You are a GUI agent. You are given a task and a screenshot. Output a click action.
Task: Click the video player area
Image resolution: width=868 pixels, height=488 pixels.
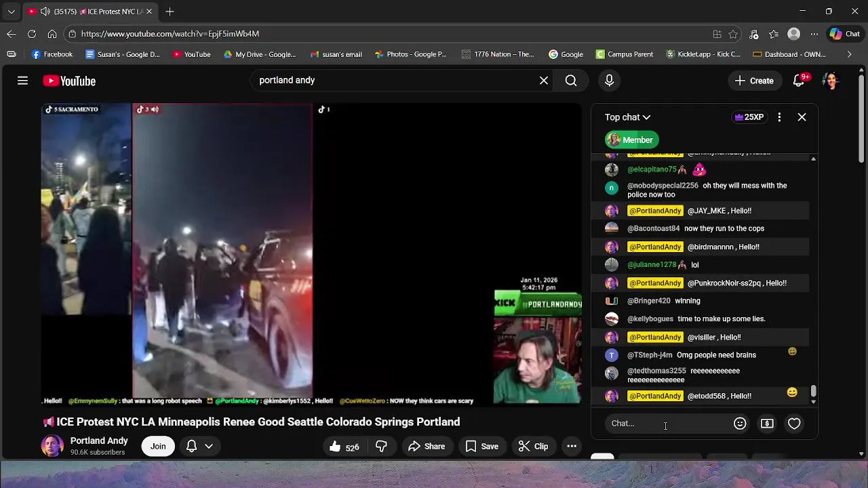[x=311, y=254]
